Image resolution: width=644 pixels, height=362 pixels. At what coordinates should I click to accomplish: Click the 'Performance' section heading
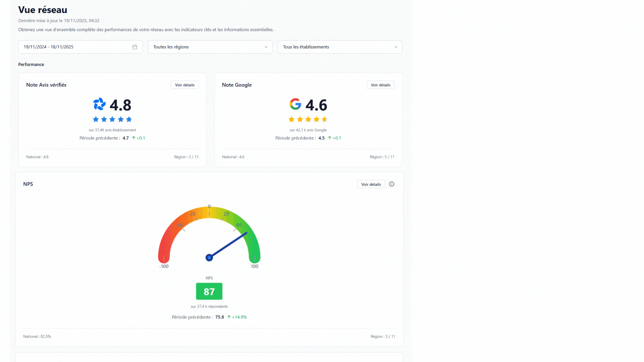[x=31, y=64]
